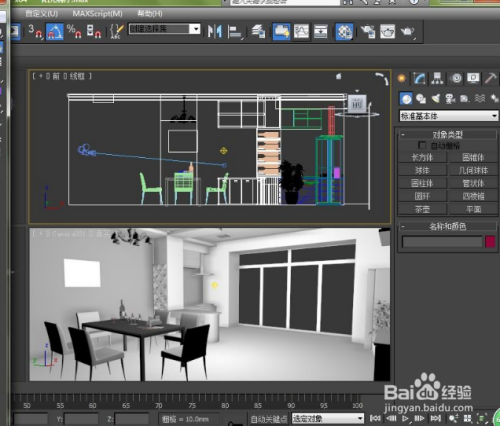Screen dimensions: 500x426
Task: Open the Curve Editor
Action: pyautogui.click(x=301, y=32)
